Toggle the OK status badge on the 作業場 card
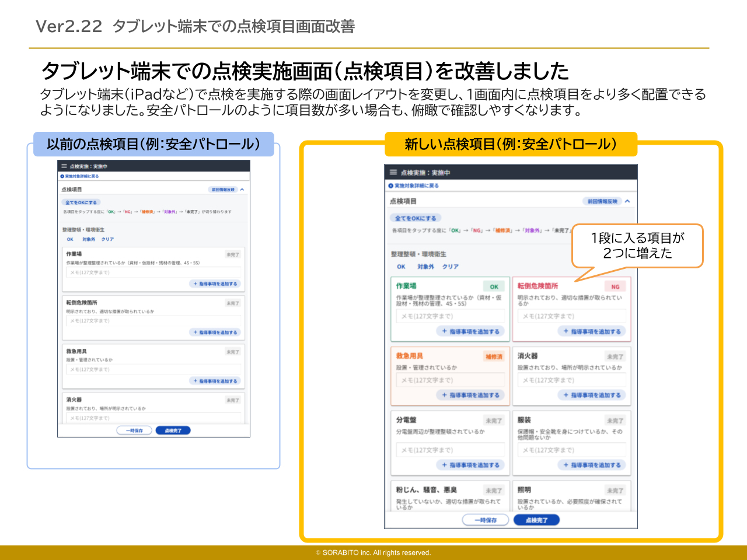 click(x=494, y=286)
